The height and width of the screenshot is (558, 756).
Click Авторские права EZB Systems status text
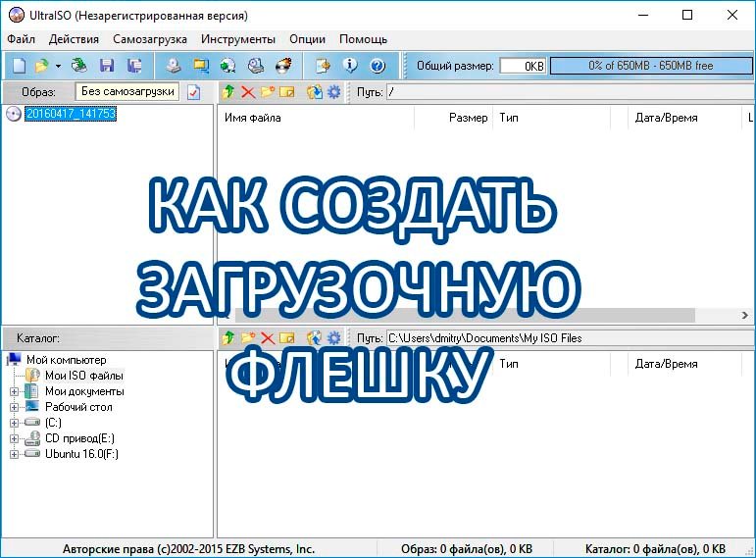(x=188, y=549)
